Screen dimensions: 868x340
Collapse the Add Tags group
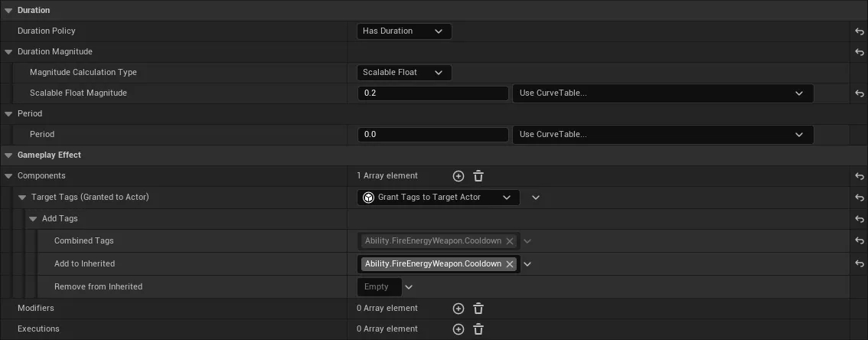point(33,219)
